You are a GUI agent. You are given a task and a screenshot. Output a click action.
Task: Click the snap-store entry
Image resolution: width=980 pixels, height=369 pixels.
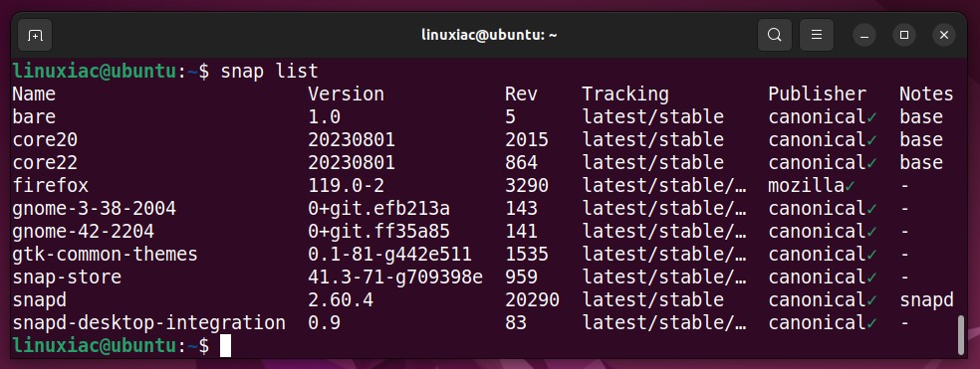coord(67,277)
